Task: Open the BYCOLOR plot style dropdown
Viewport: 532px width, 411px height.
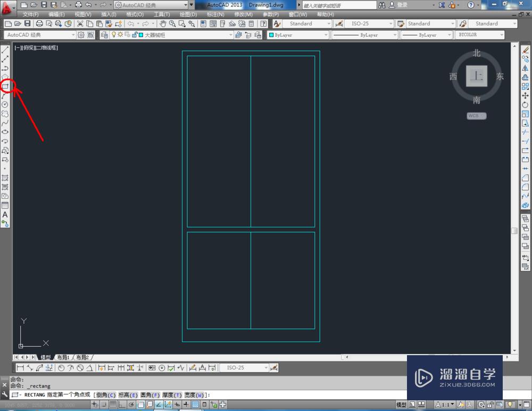Action: 480,35
